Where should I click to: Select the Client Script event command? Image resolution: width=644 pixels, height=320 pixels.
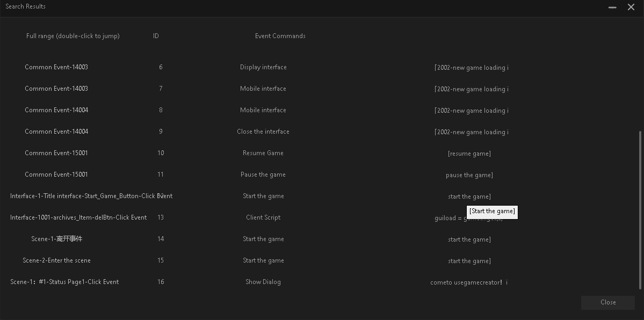(x=263, y=217)
